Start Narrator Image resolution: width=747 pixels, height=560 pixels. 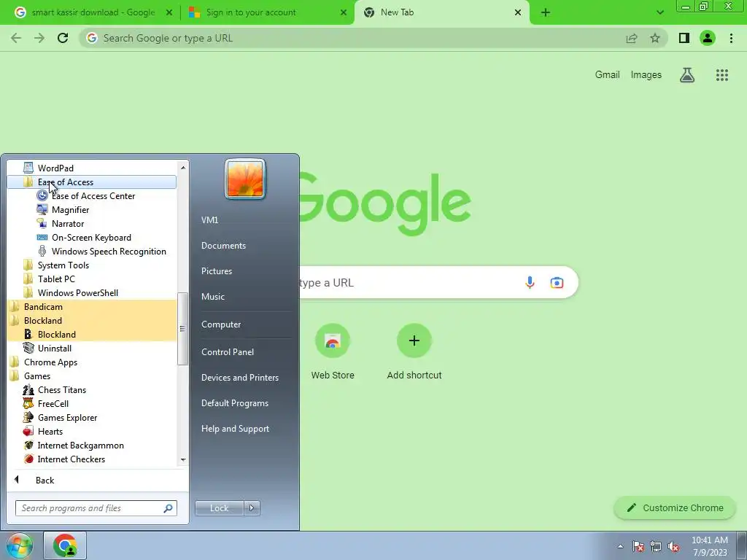coord(68,223)
